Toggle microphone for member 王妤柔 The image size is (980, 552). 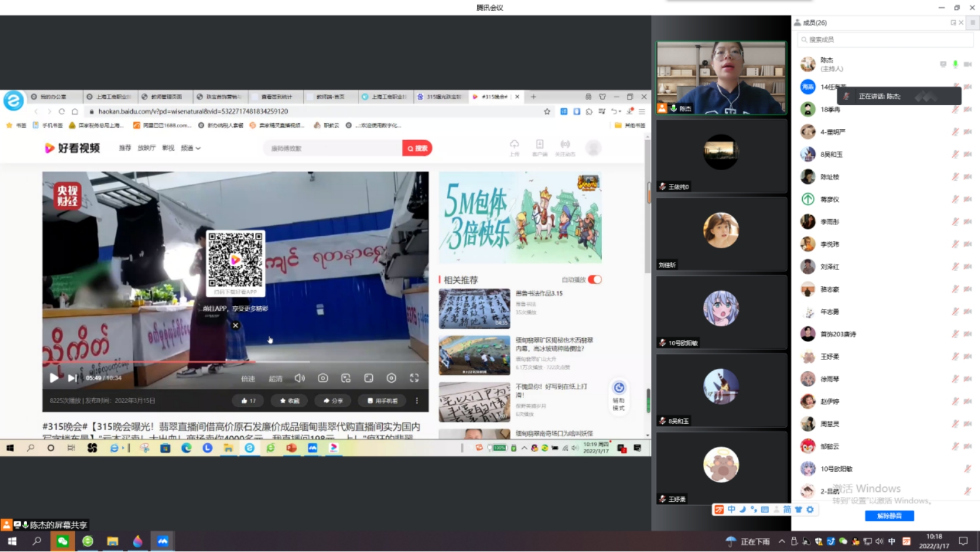[x=955, y=356]
